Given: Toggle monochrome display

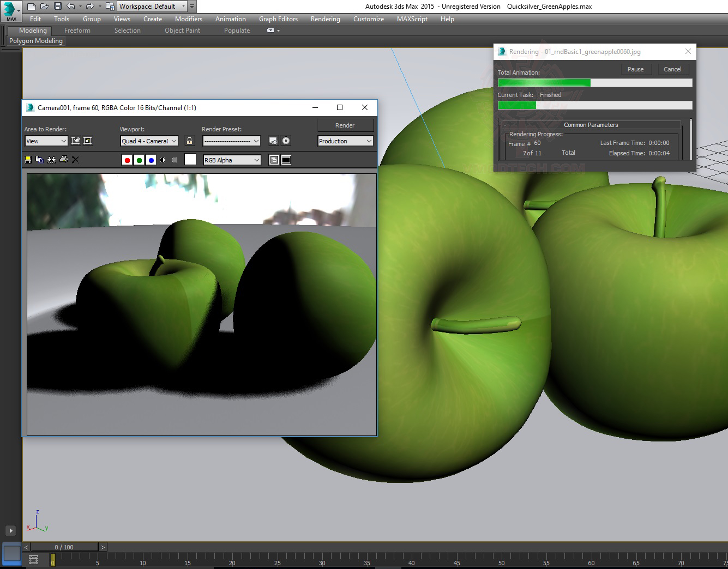Looking at the screenshot, I should tap(175, 160).
